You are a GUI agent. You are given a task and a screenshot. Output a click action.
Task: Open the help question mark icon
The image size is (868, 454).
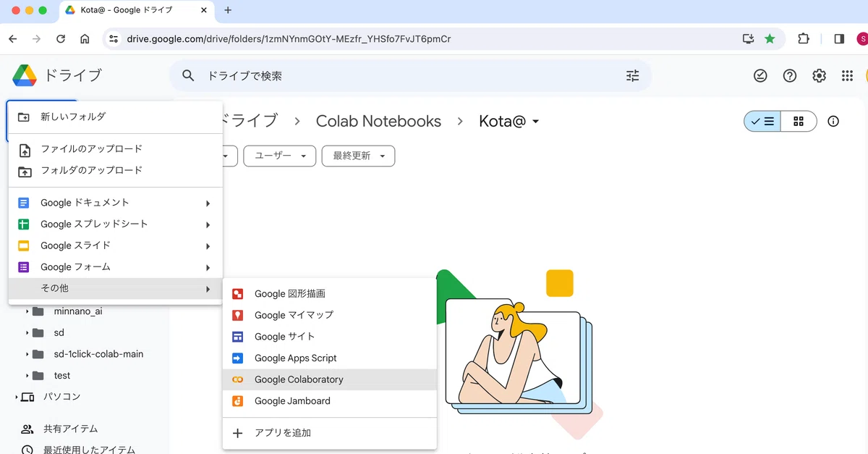click(x=790, y=75)
